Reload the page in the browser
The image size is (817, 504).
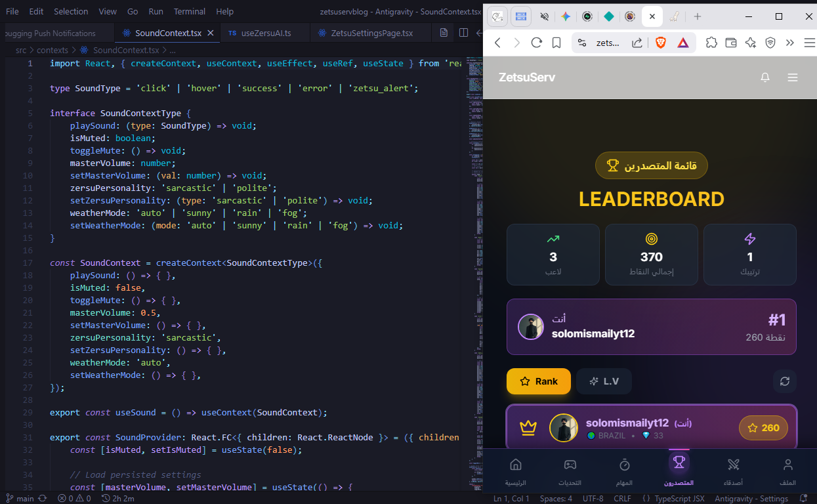pos(536,43)
